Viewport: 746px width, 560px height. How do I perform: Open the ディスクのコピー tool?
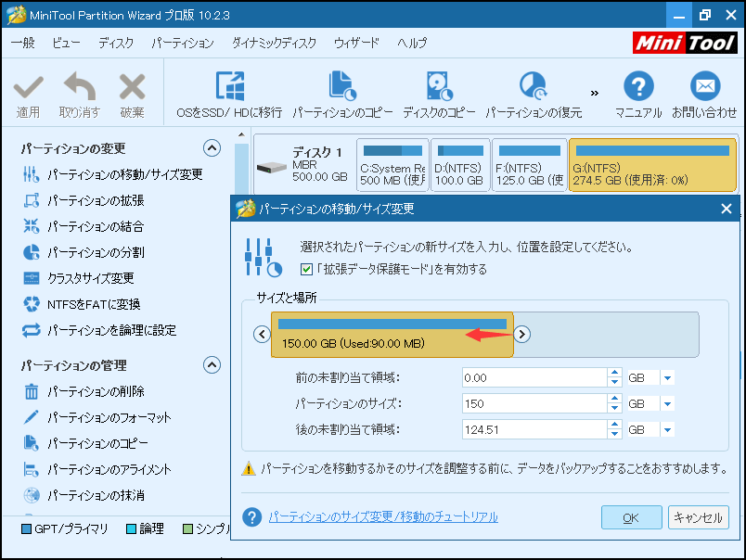(436, 91)
